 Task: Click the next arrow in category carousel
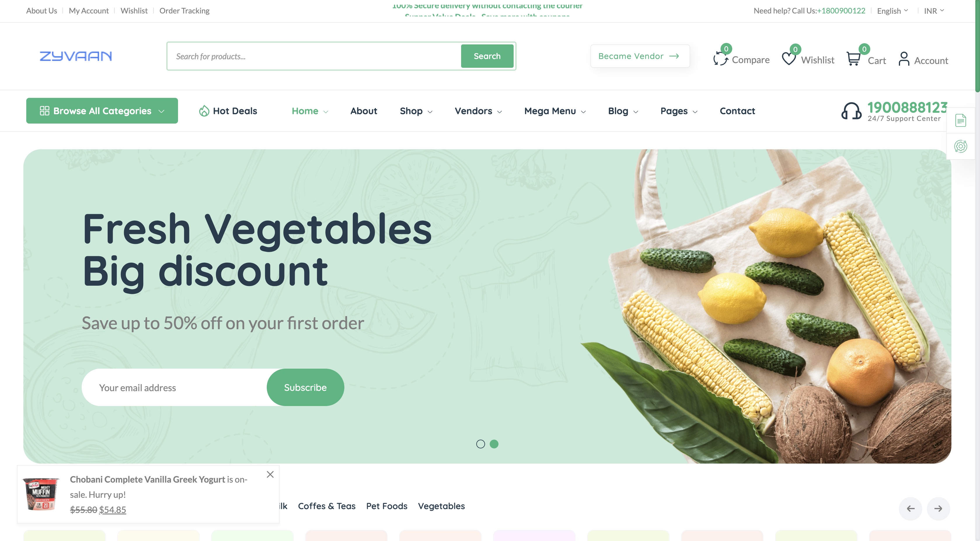[x=938, y=509]
